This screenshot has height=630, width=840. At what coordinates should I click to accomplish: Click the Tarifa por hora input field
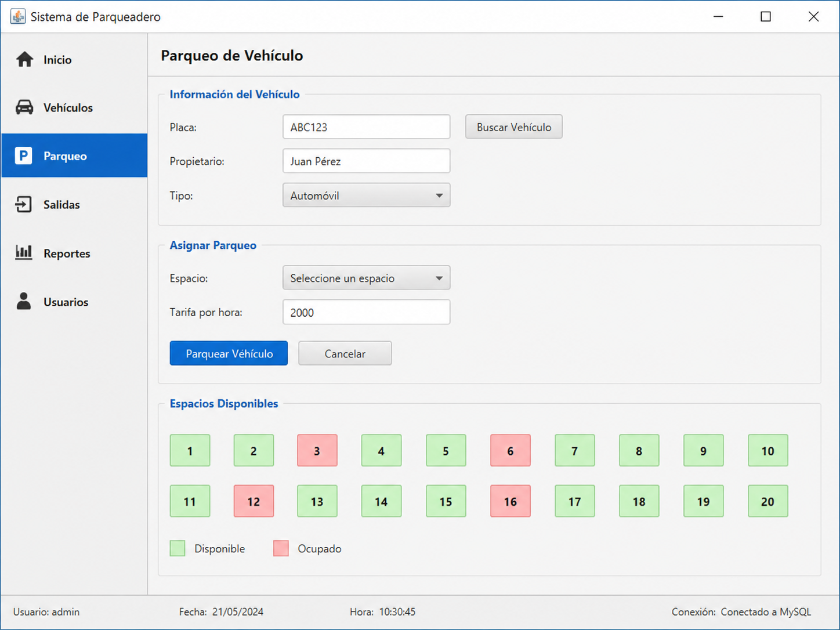pyautogui.click(x=366, y=312)
